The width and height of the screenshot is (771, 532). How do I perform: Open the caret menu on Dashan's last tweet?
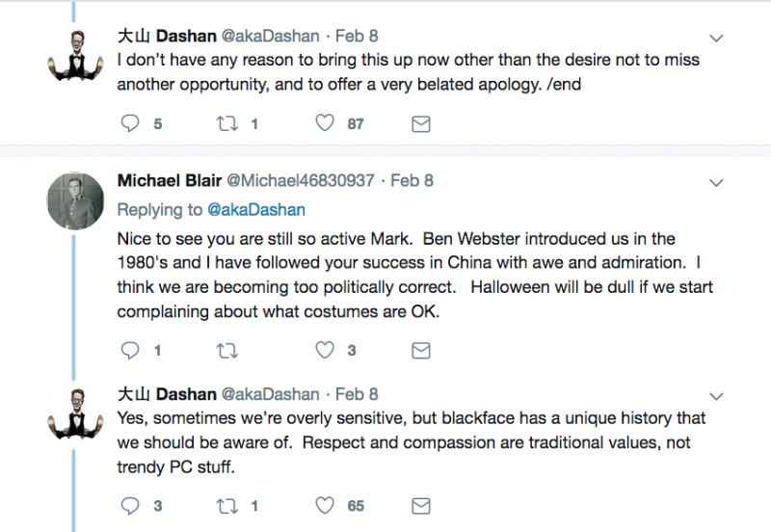pyautogui.click(x=716, y=396)
